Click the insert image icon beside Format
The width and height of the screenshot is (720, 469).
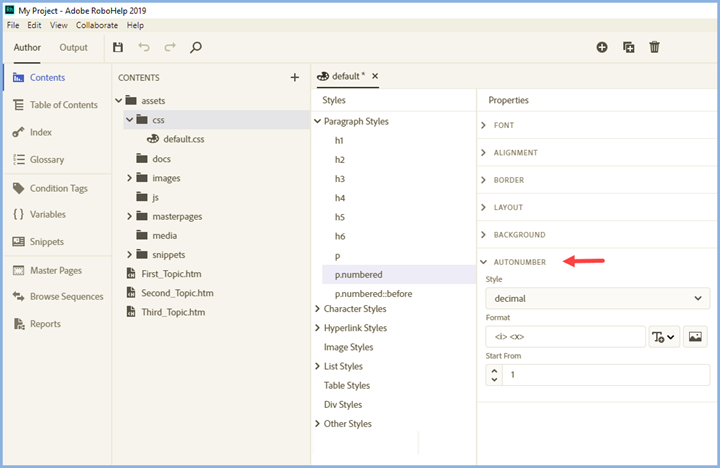point(696,337)
